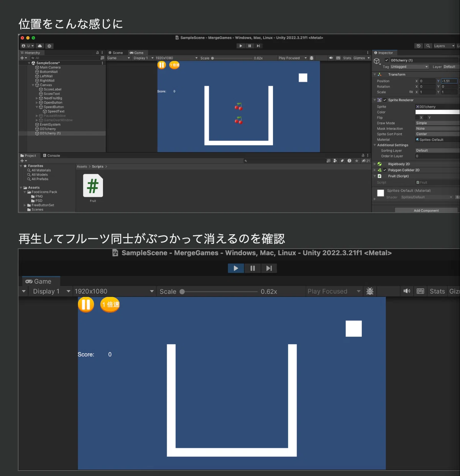Screen dimensions: 460x476
Task: Click the Pause button in the upper Unity toolbar
Action: 250,46
